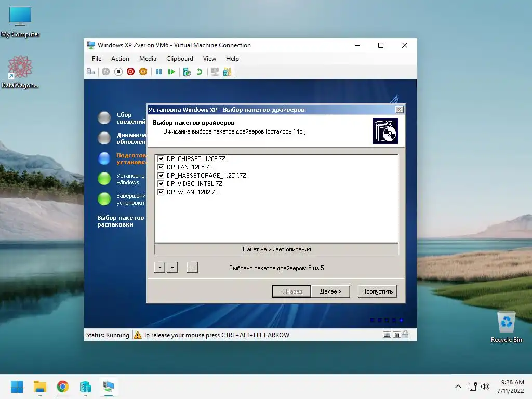Open the Media menu

[148, 59]
